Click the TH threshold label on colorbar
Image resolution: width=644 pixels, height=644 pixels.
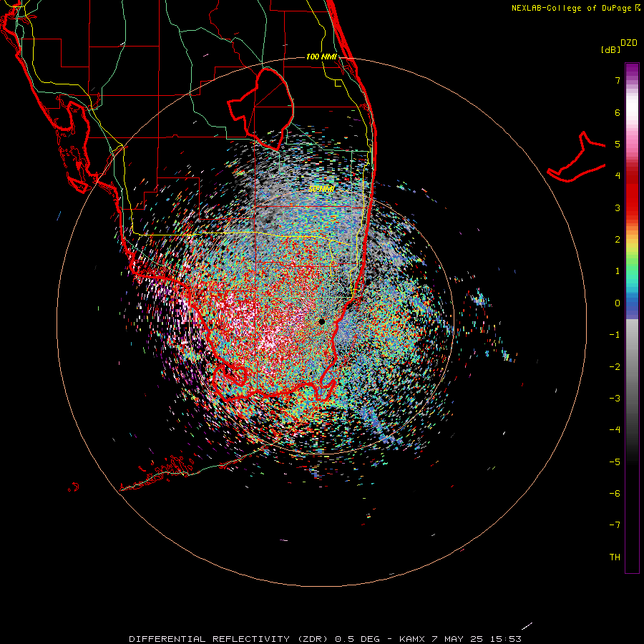point(615,557)
